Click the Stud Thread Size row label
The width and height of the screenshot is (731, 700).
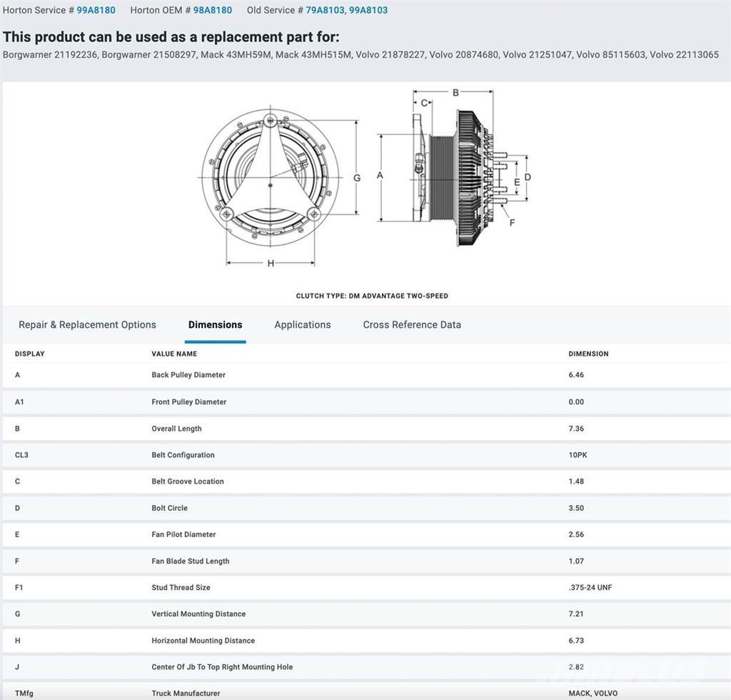pos(181,587)
